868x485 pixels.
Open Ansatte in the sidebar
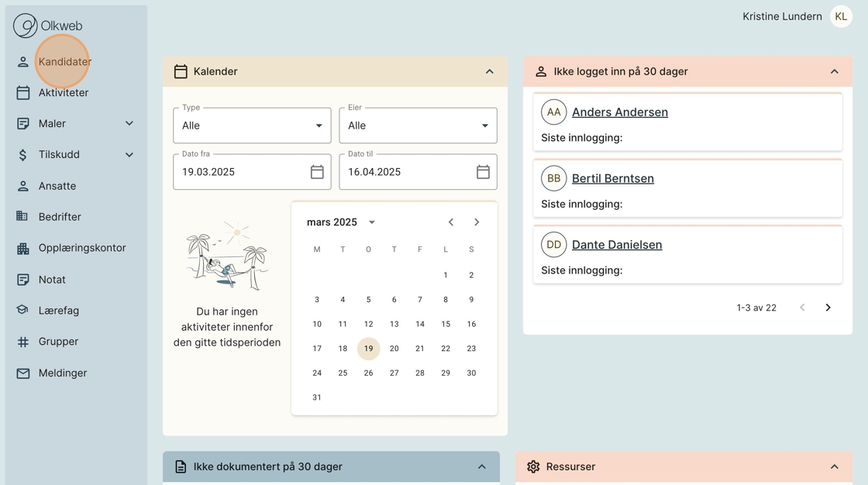click(x=57, y=186)
